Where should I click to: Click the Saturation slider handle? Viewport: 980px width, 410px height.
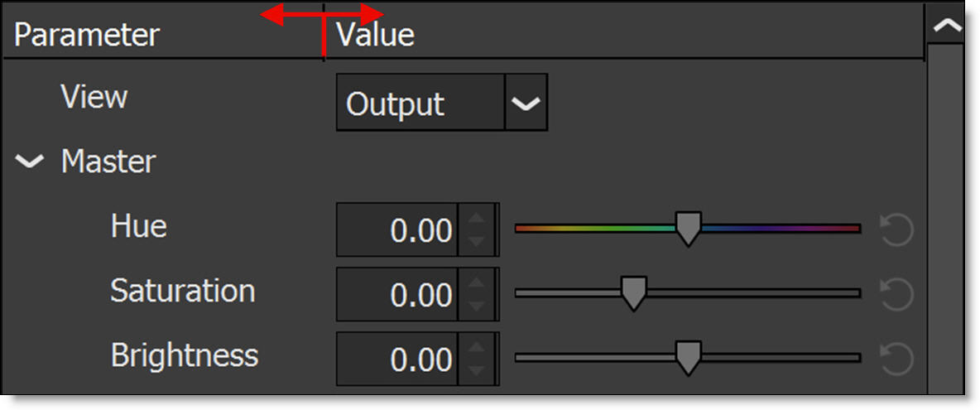(x=633, y=292)
